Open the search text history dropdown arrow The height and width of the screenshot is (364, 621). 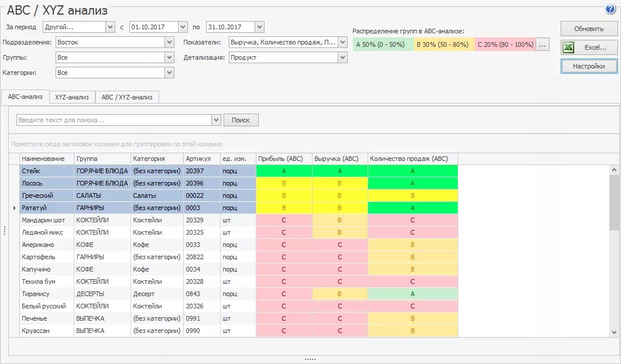coord(216,120)
